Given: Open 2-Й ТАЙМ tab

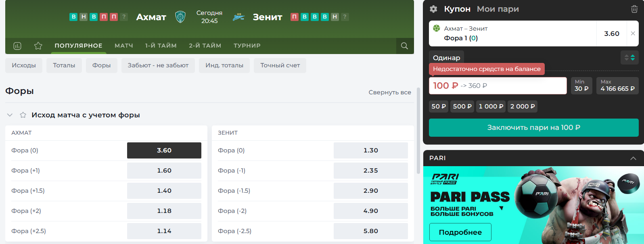Looking at the screenshot, I should click(205, 46).
